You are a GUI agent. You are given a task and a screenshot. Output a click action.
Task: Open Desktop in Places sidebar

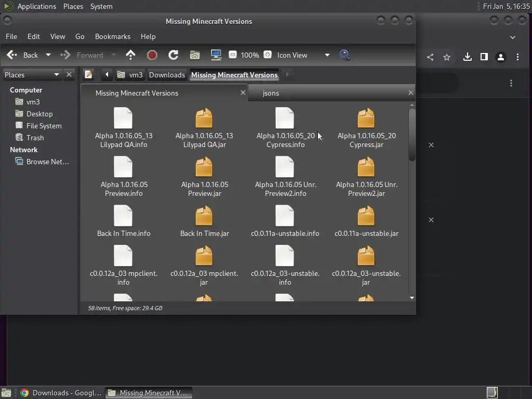(34, 114)
